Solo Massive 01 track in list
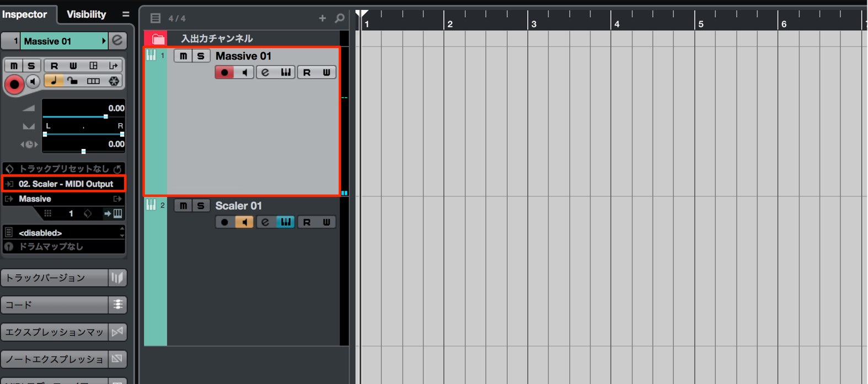868x384 pixels. [x=201, y=56]
